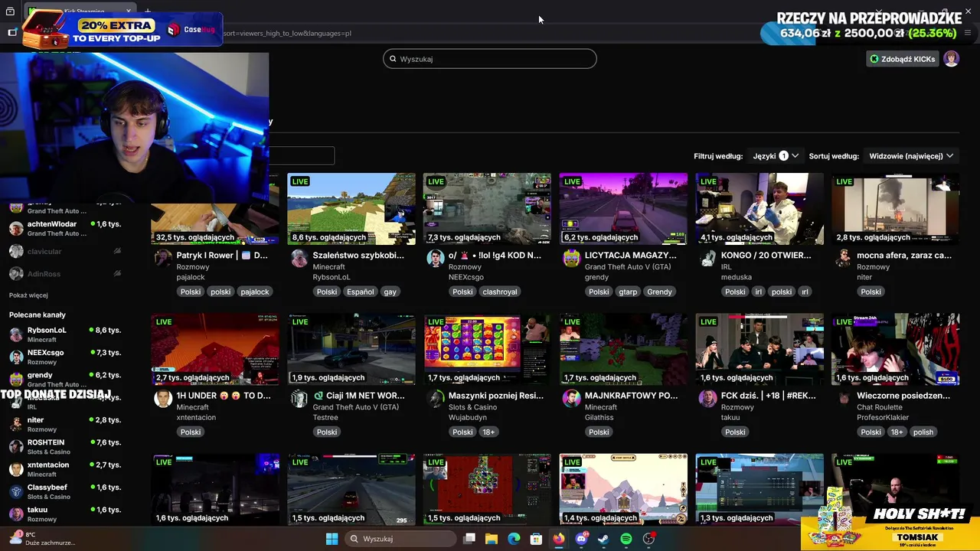Image resolution: width=980 pixels, height=551 pixels.
Task: Click the Windows taskbar Wyszukaj search box
Action: [x=401, y=539]
